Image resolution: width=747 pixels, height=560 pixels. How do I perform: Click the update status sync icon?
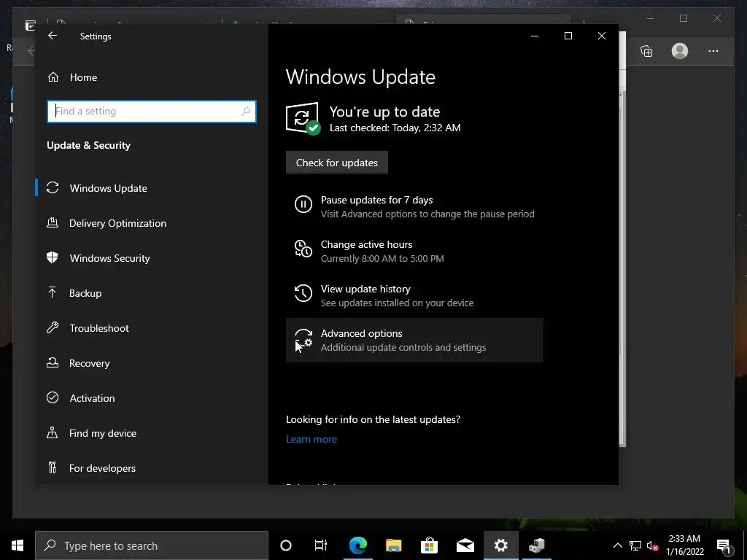303,118
